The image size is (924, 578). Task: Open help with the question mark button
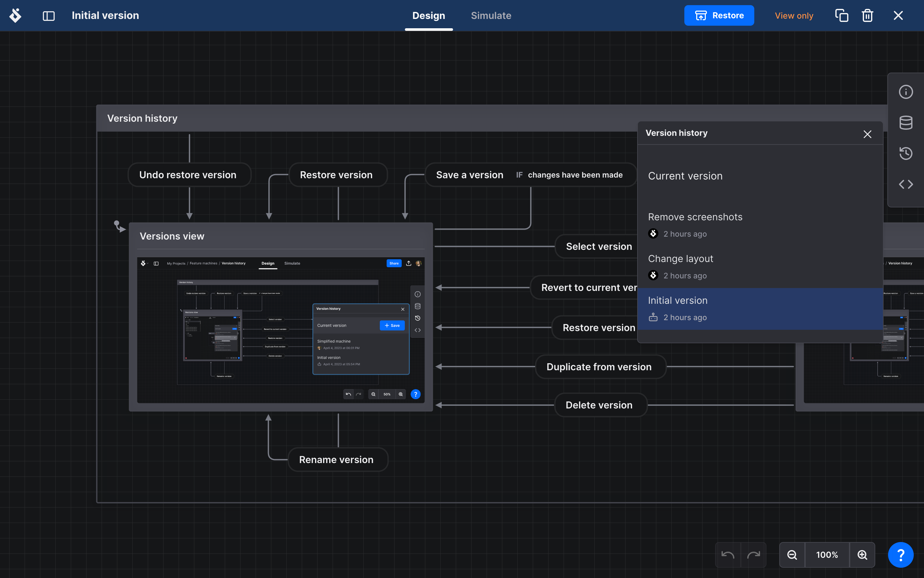click(900, 555)
